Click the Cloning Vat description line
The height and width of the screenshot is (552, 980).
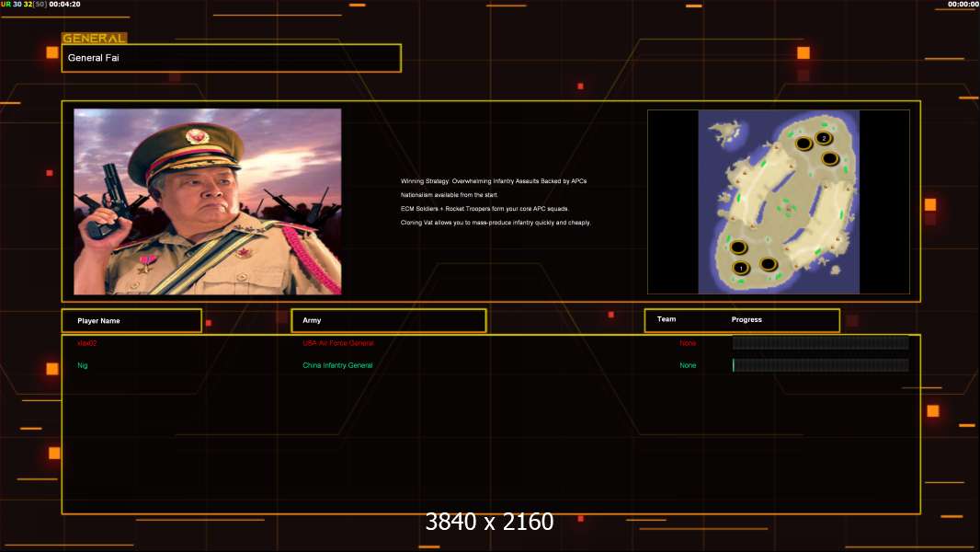496,223
